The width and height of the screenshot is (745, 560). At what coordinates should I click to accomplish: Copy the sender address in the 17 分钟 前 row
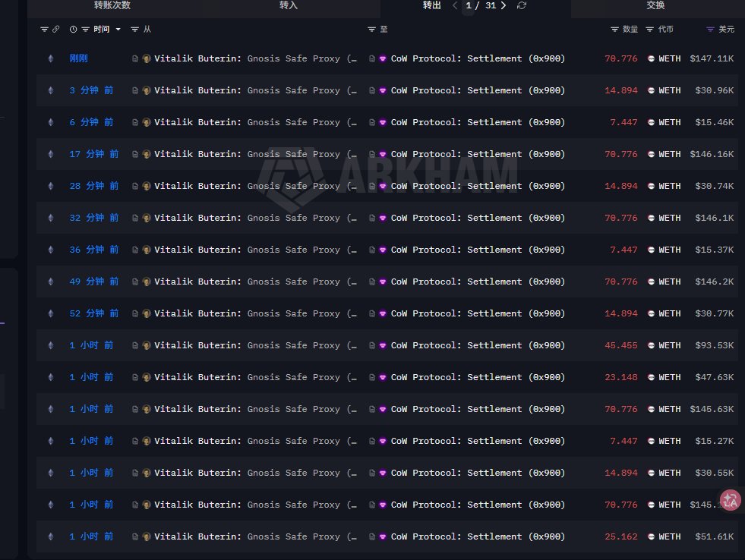(135, 154)
